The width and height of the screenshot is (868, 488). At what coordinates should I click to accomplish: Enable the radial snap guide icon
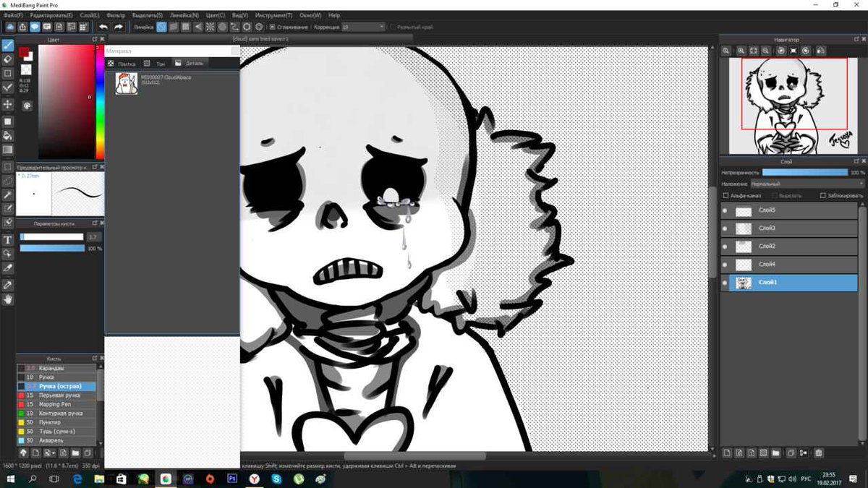click(x=210, y=27)
